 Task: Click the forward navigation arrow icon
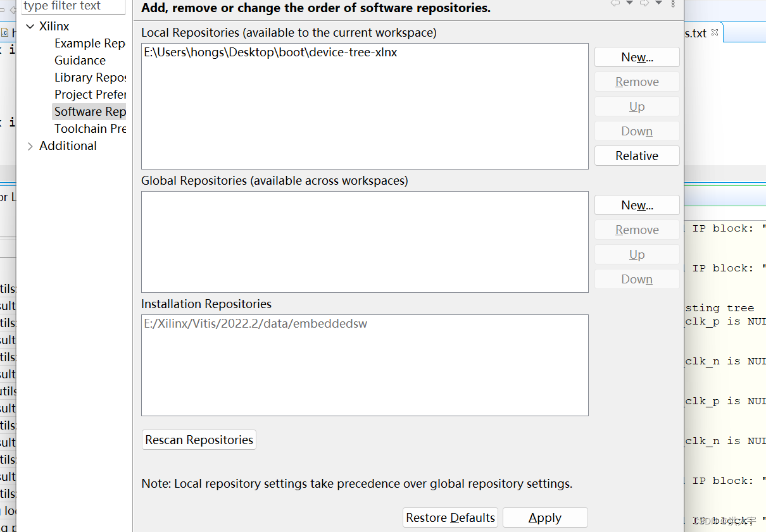644,3
